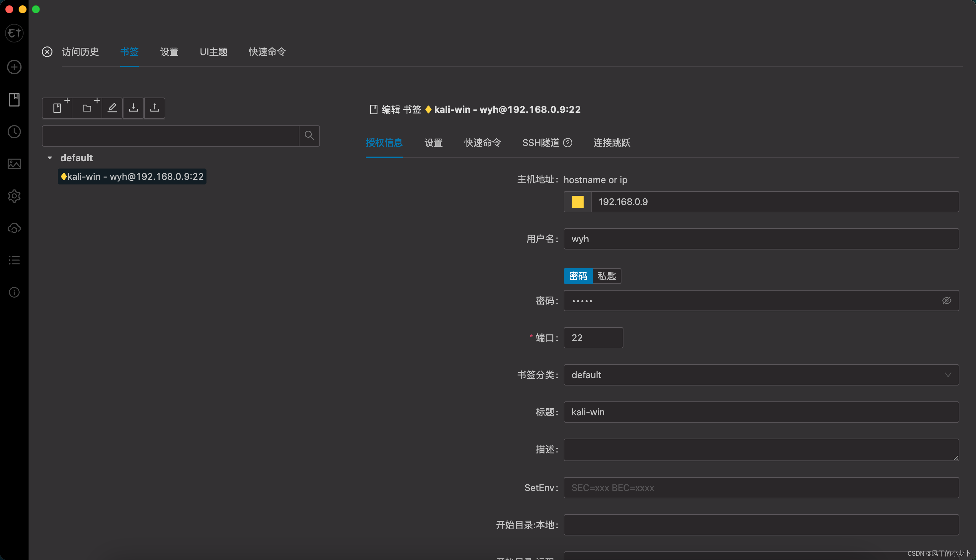Click the new bookmark folder icon
This screenshot has height=560, width=976.
pos(87,108)
